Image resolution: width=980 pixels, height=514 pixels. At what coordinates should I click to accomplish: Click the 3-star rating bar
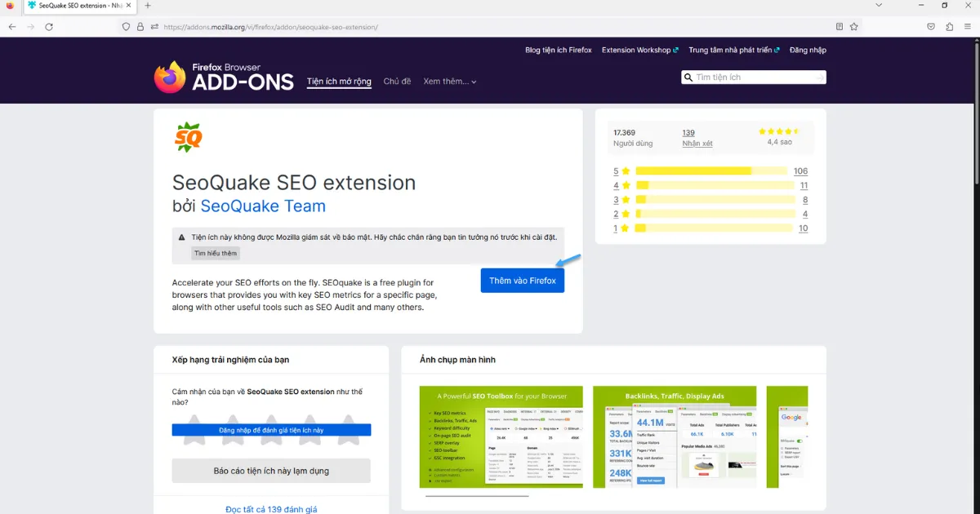pyautogui.click(x=715, y=200)
